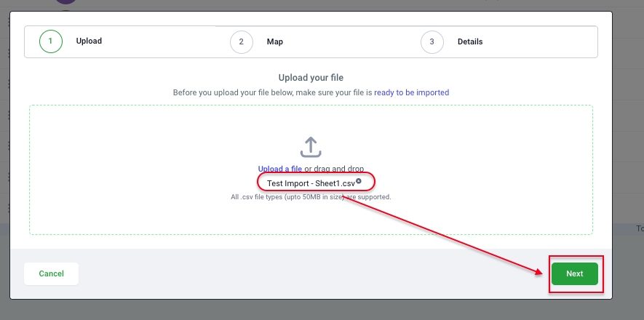
Task: Click the Test Import - Sheet1.csv filename
Action: tap(310, 183)
